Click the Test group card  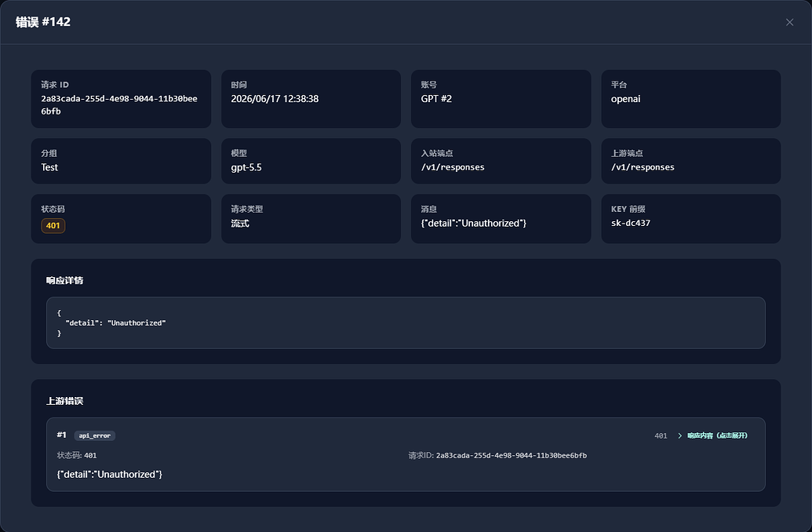click(121, 161)
